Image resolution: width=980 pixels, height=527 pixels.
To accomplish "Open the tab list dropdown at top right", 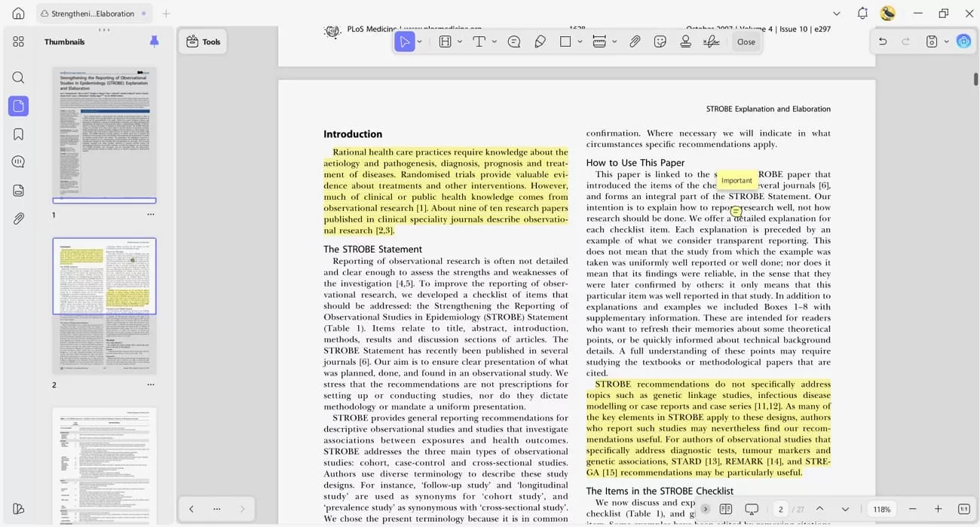I will [837, 14].
